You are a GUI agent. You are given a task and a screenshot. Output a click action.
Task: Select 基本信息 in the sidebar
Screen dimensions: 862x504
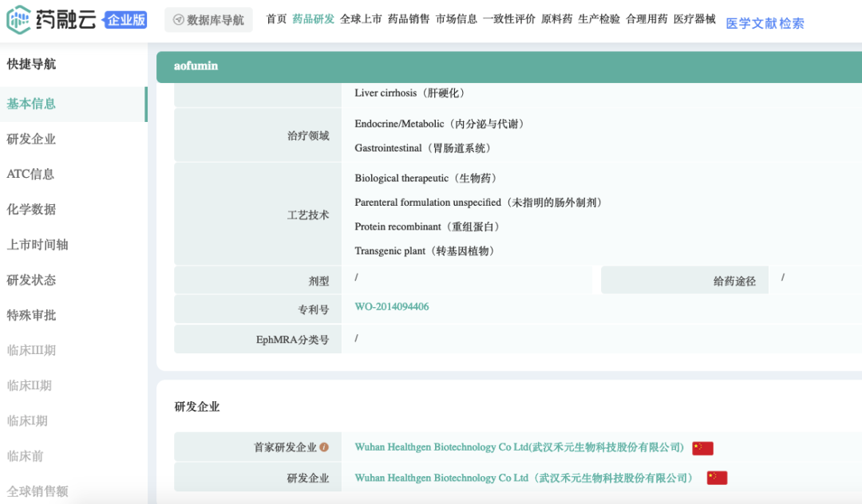point(32,104)
